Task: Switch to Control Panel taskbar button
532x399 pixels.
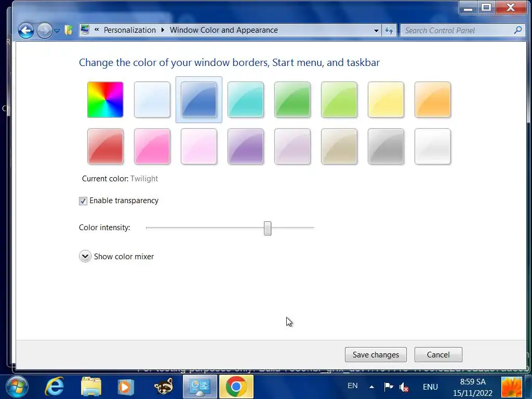Action: tap(200, 387)
